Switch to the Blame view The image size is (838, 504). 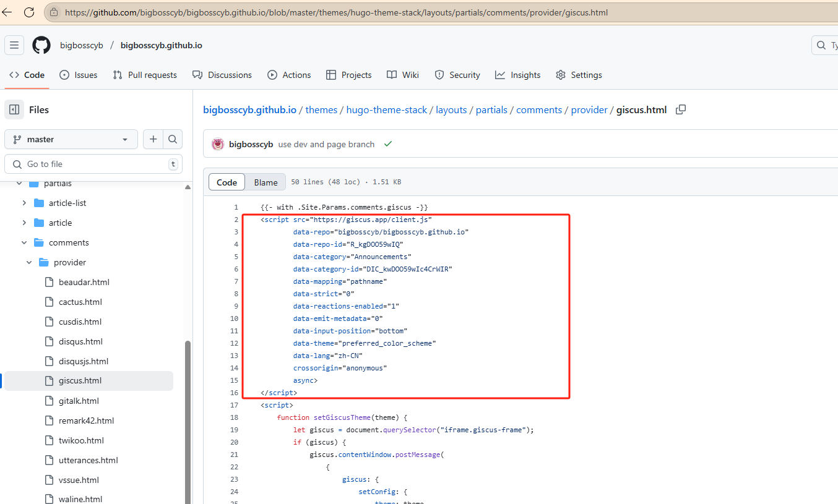click(x=266, y=182)
